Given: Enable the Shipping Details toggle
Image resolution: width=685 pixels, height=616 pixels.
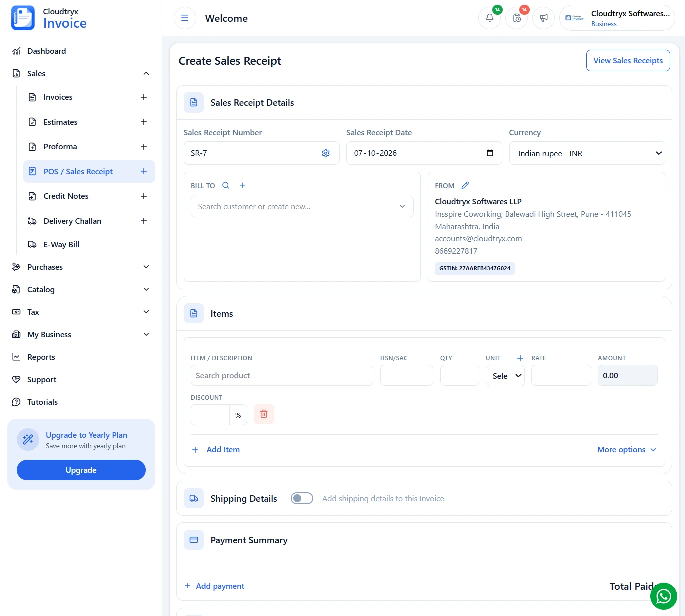Looking at the screenshot, I should coord(302,498).
